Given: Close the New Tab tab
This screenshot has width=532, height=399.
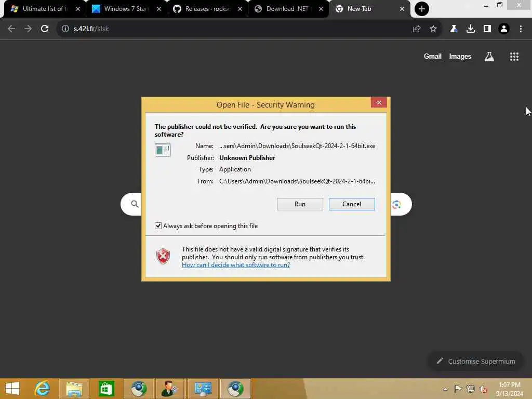Looking at the screenshot, I should (402, 9).
